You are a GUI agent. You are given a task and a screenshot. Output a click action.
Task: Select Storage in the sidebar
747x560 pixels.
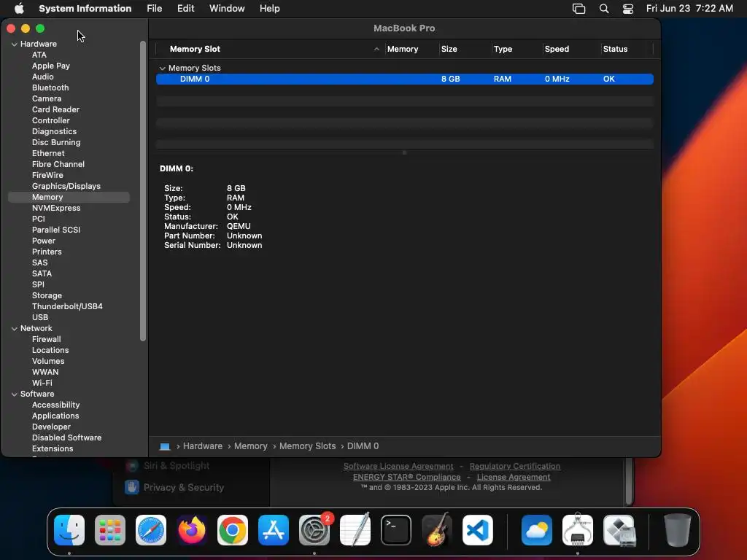(x=47, y=296)
